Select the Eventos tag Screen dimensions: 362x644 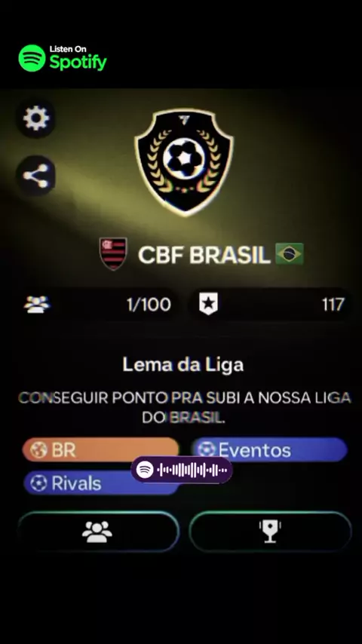click(269, 449)
